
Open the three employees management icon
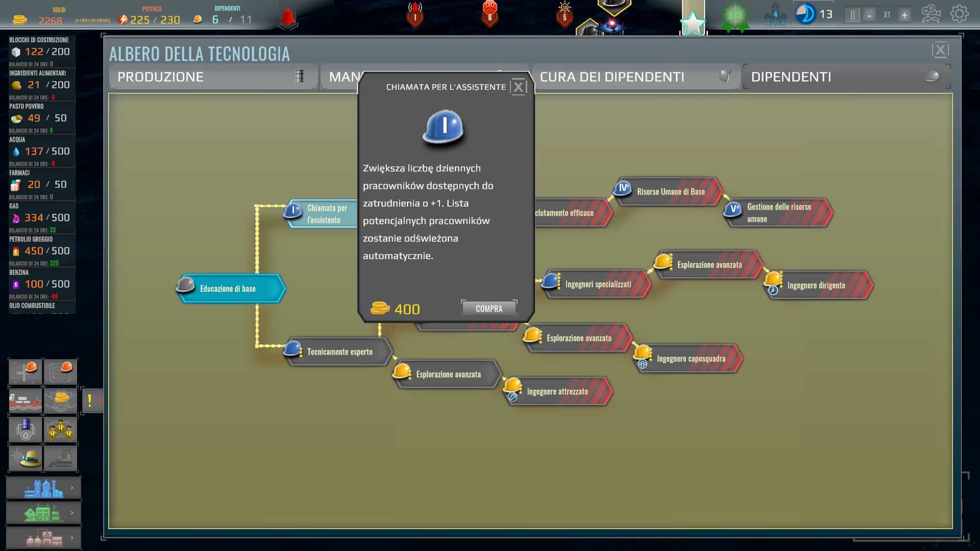click(x=60, y=430)
